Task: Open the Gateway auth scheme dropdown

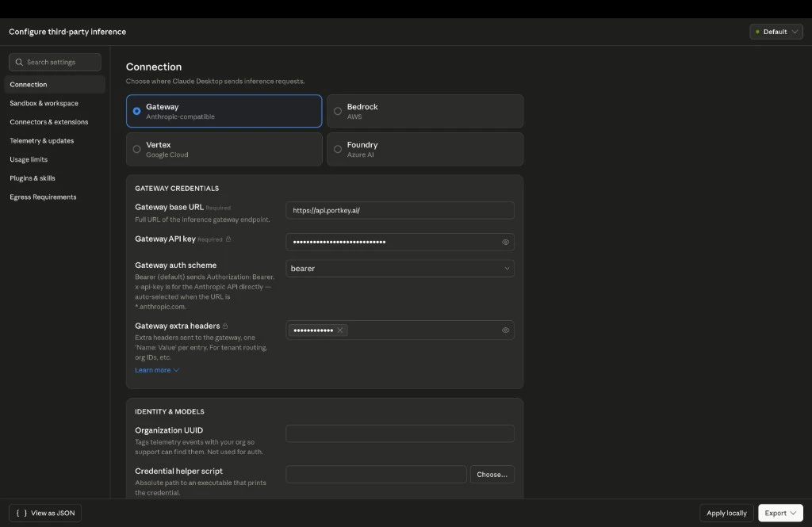Action: pyautogui.click(x=400, y=269)
